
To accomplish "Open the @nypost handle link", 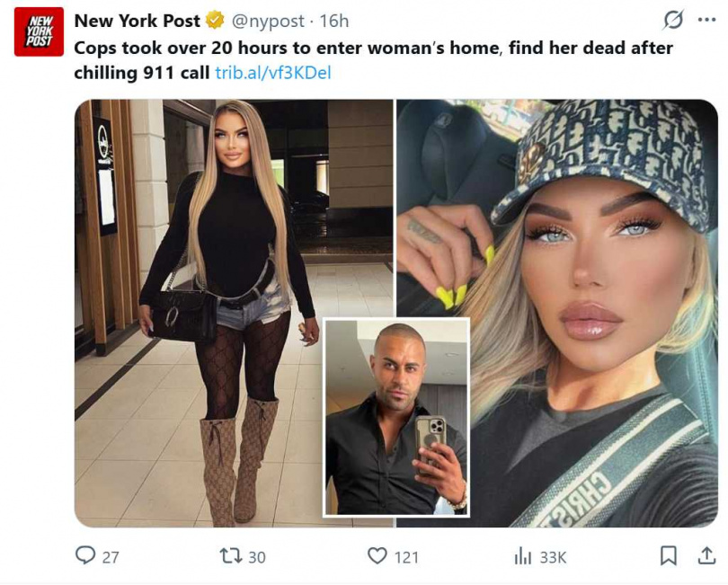I will [x=268, y=21].
